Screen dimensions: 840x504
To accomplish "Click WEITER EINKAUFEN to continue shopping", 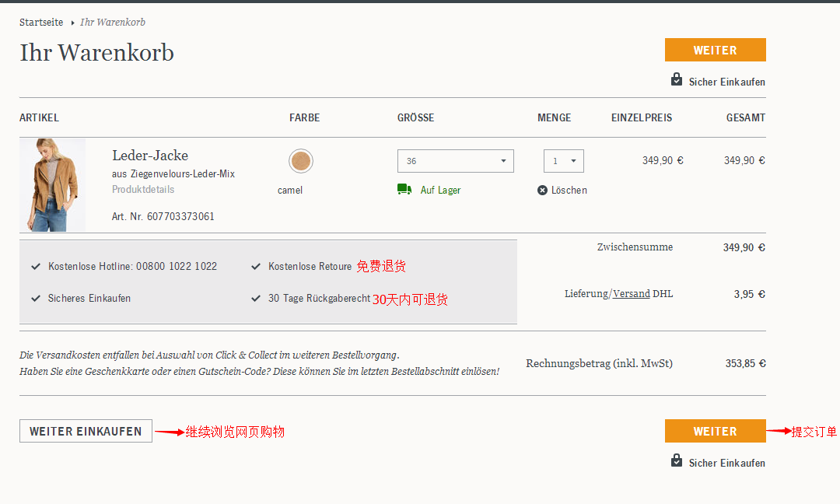I will point(86,431).
